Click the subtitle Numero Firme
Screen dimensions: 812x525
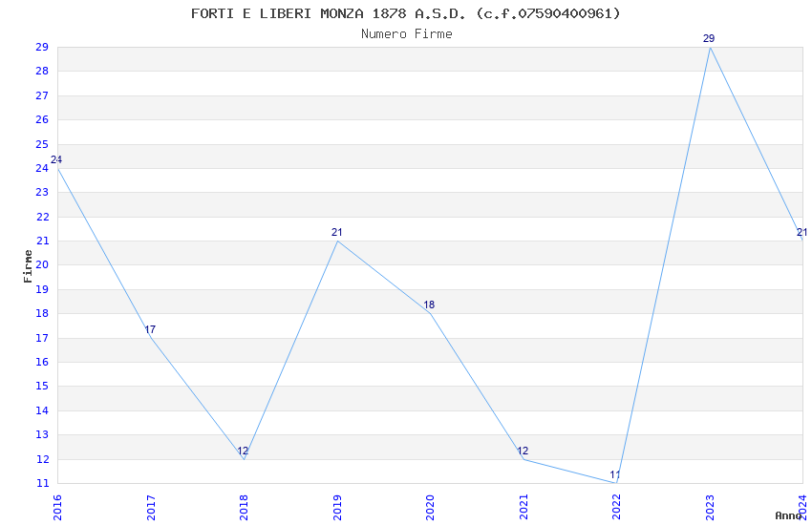pyautogui.click(x=407, y=34)
